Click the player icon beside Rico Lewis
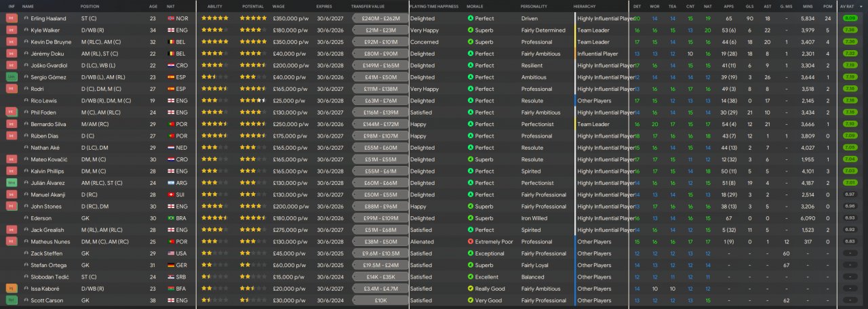The image size is (868, 309). [26, 101]
